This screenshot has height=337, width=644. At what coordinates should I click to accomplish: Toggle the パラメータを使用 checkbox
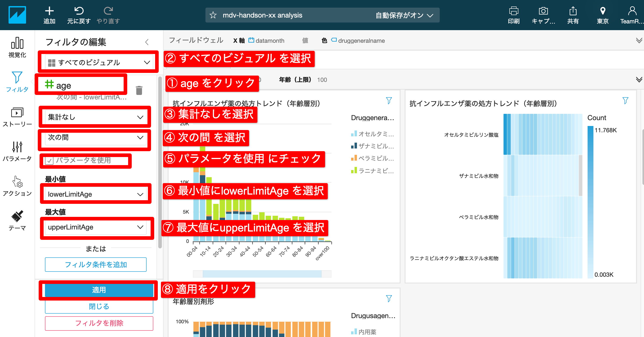49,161
